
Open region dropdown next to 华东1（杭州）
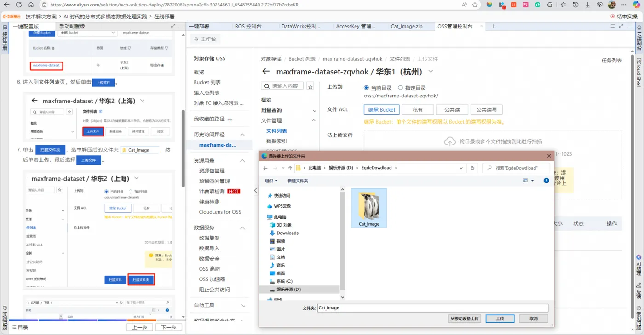click(431, 72)
